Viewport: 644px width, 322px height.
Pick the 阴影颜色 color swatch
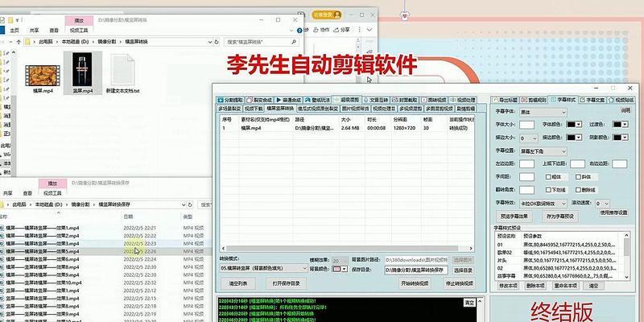tap(620, 138)
